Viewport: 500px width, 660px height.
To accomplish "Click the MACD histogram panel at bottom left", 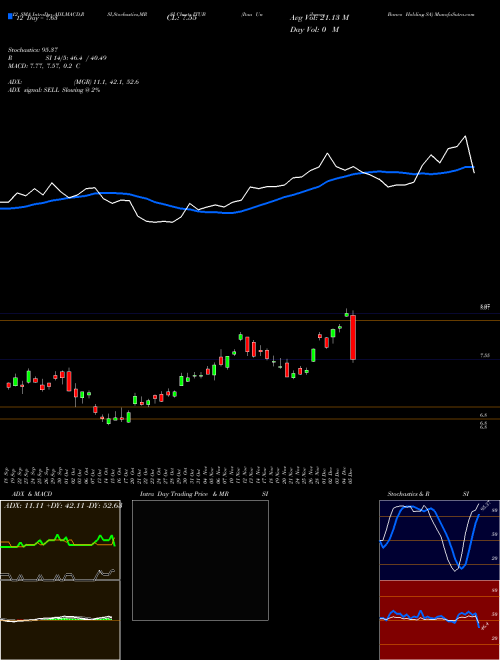I will pos(60,620).
